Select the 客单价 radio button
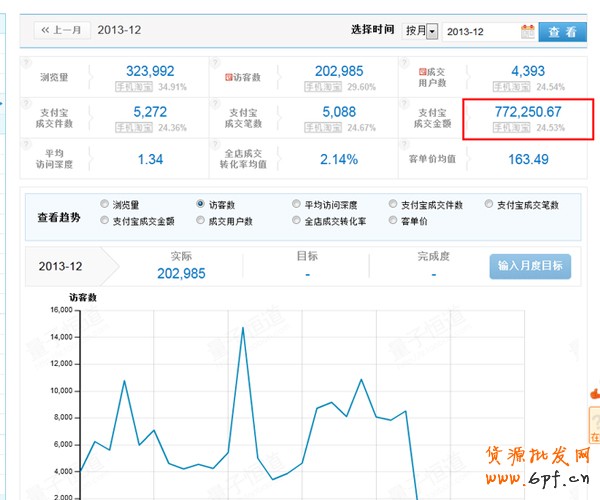 point(393,220)
